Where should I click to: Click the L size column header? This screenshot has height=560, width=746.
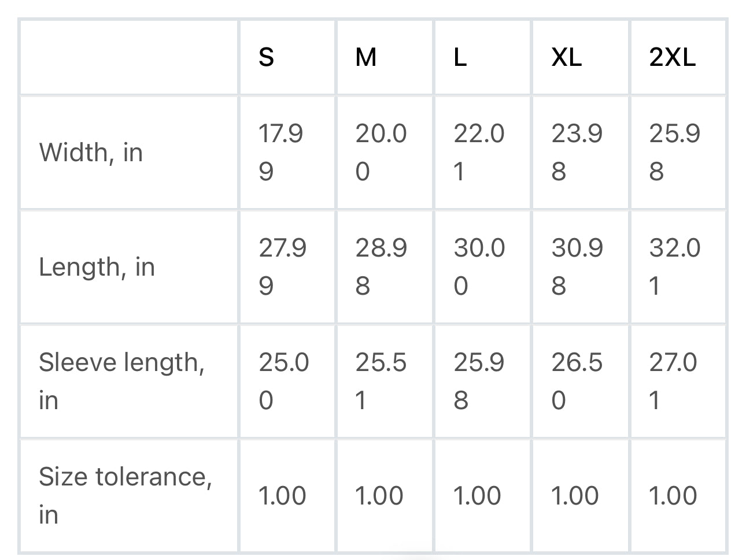[x=460, y=57]
